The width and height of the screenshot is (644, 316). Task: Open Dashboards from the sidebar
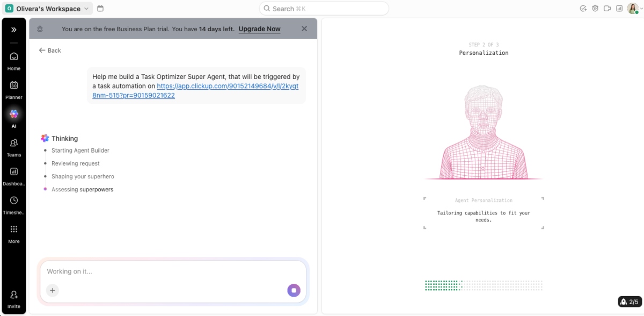14,175
